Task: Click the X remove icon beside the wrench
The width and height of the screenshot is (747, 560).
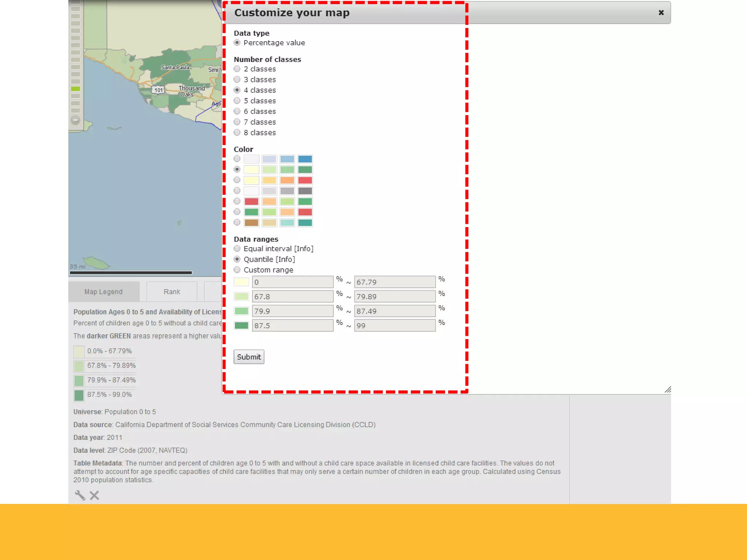Action: pos(94,495)
